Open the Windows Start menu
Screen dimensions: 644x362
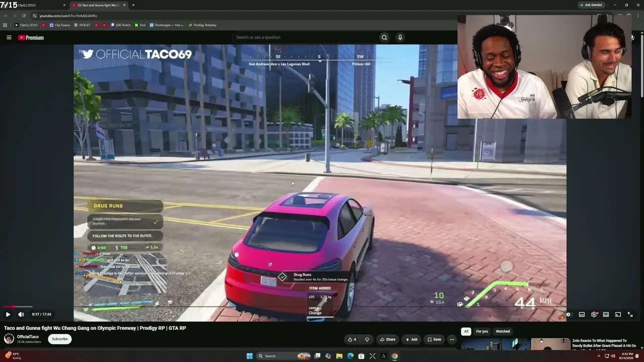[249, 356]
